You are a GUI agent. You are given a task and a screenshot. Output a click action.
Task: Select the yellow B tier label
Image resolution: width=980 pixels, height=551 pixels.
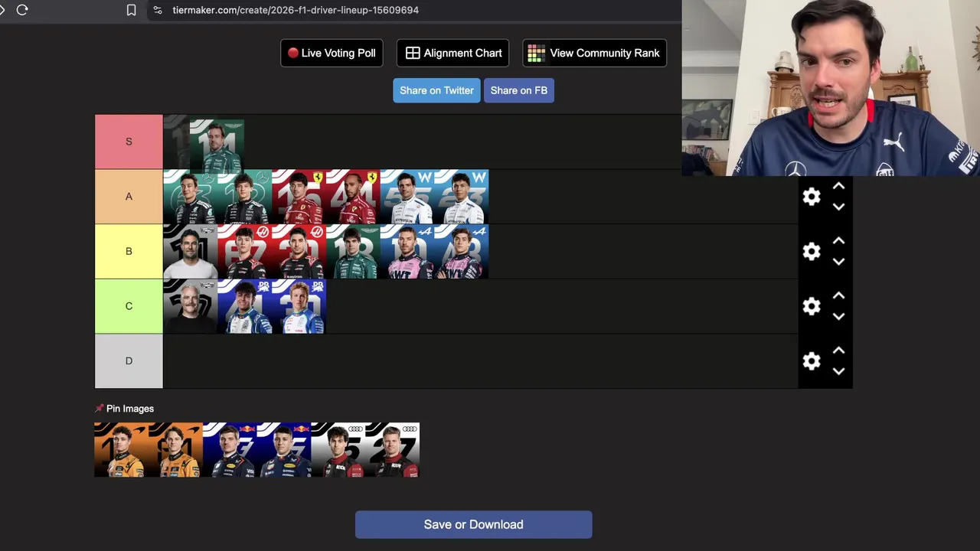[x=129, y=252]
